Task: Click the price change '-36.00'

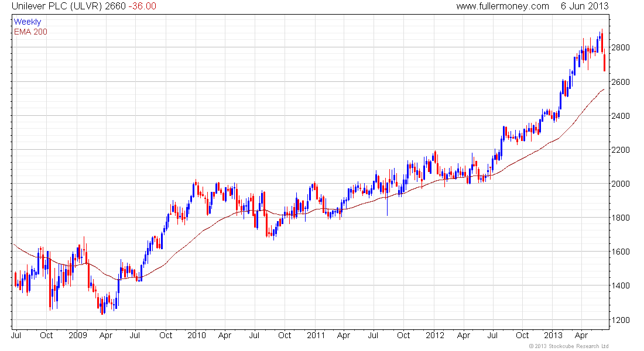Action: point(142,6)
